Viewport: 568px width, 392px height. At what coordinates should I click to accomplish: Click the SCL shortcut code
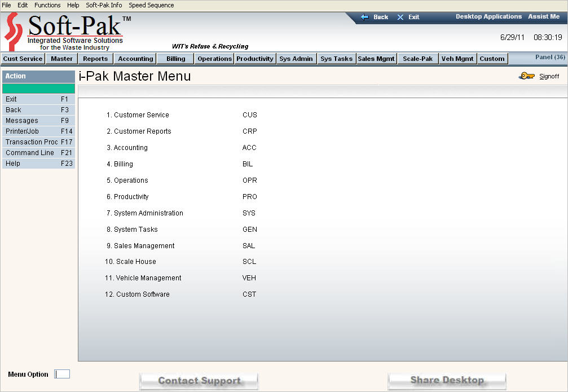249,262
